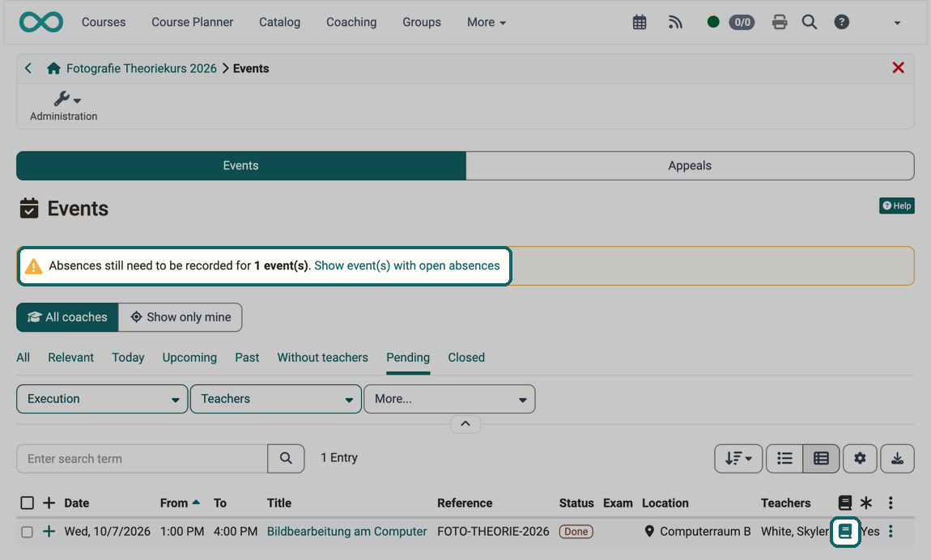The image size is (931, 560).
Task: Focus the Enter search term field
Action: (142, 459)
